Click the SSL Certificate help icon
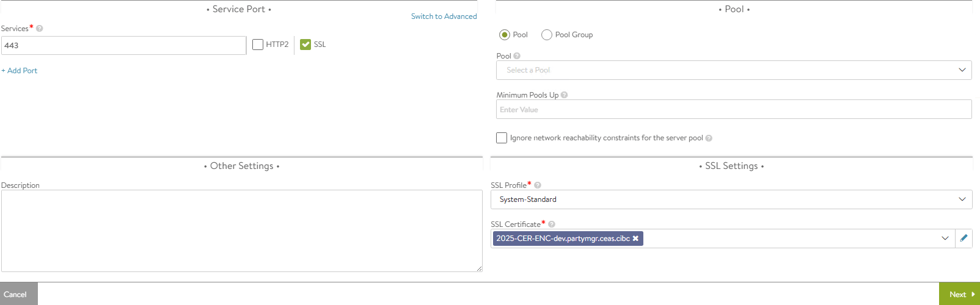Screen dimensions: 980x305 (x=551, y=224)
